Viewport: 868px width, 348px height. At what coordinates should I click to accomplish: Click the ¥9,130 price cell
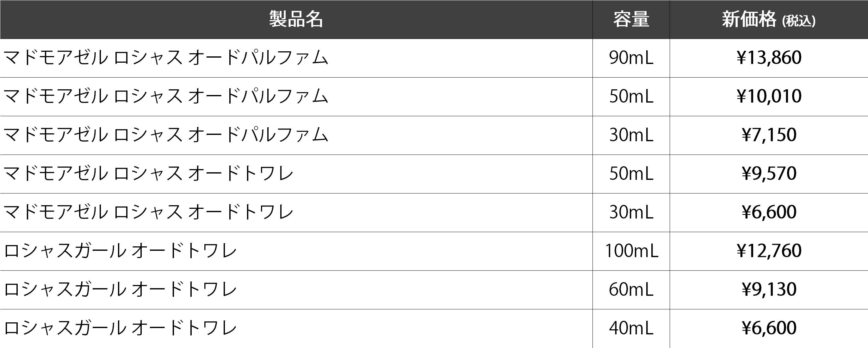769,290
